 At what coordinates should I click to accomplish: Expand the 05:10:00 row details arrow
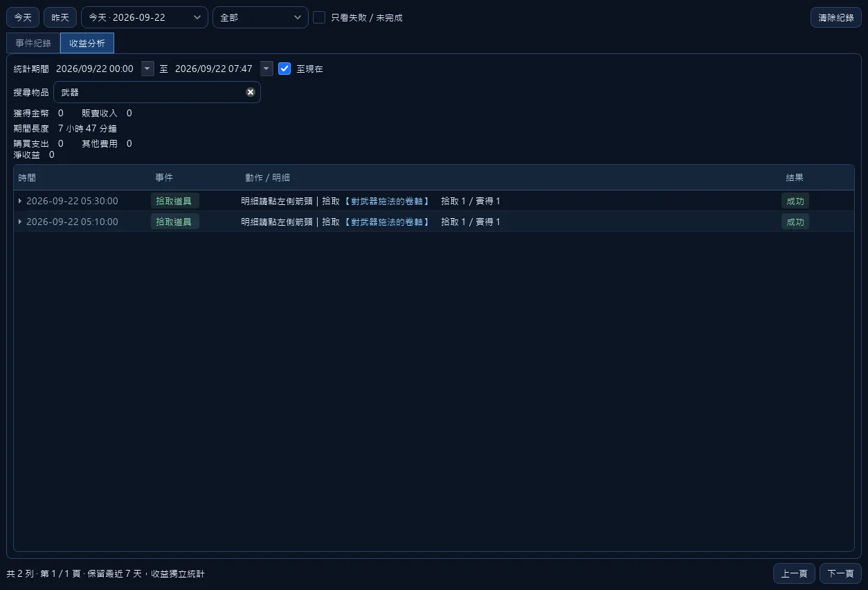[20, 222]
